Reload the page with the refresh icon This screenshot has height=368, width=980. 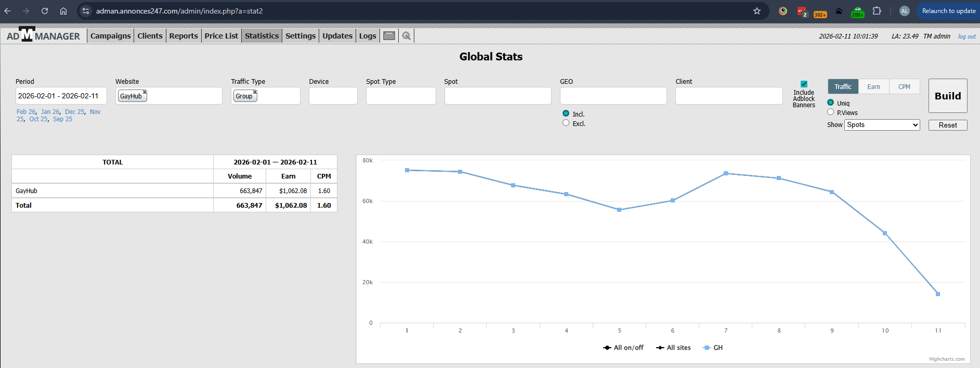point(45,11)
